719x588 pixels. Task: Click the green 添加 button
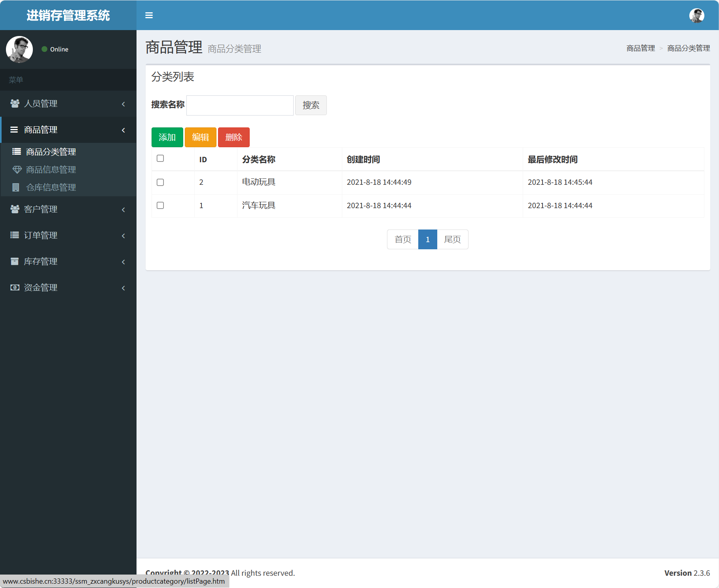click(x=167, y=137)
